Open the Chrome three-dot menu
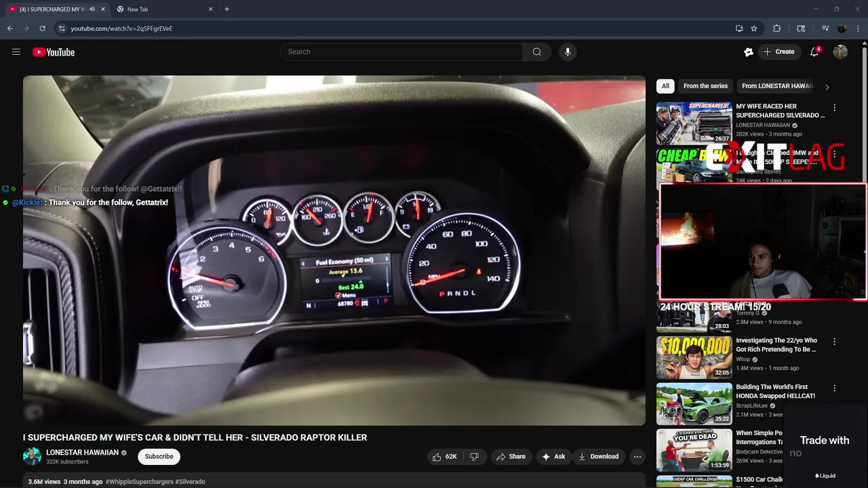 click(x=858, y=28)
